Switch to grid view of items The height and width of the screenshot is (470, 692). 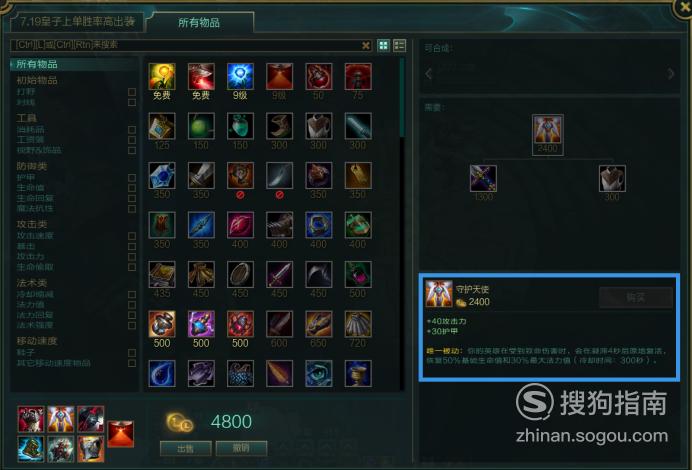[x=384, y=45]
